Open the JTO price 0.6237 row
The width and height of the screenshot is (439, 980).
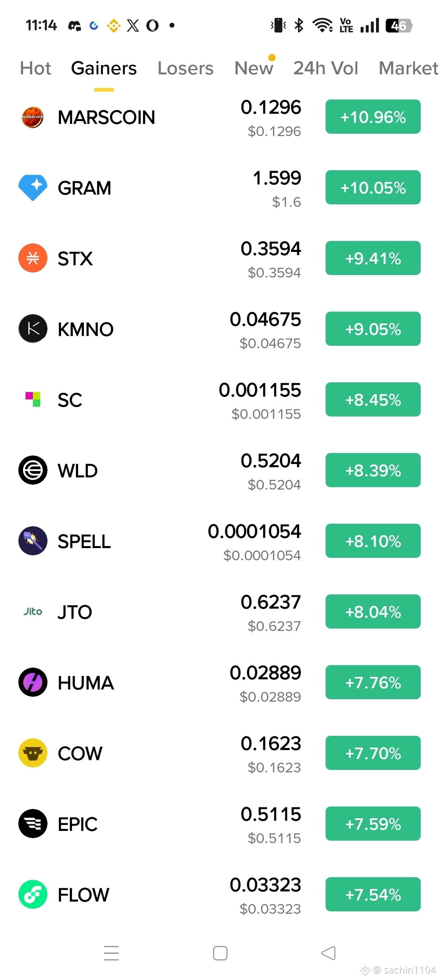(219, 612)
